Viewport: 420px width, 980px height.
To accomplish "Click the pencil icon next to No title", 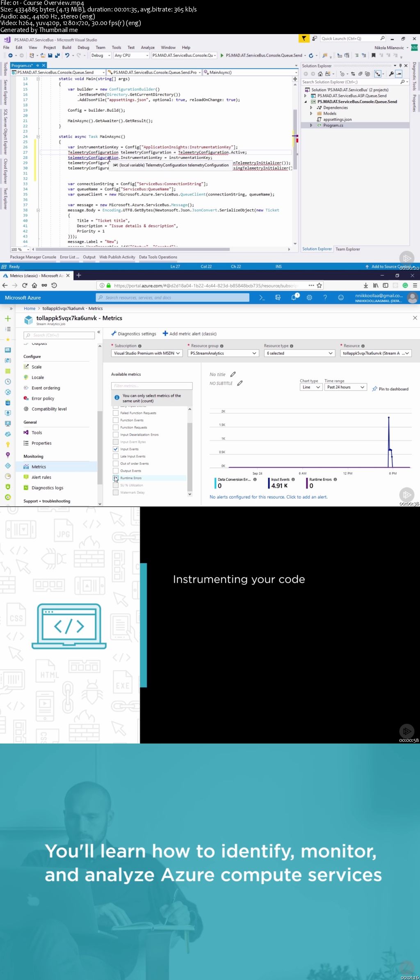I will 233,374.
